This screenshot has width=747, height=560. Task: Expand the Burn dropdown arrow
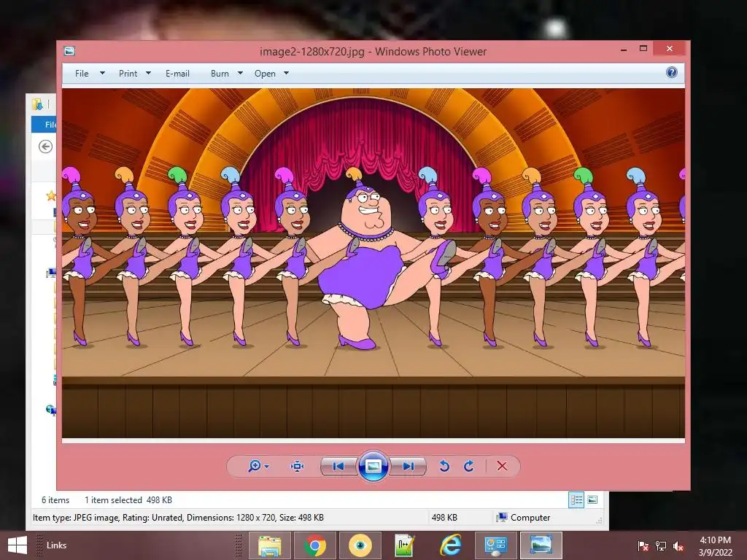point(240,74)
